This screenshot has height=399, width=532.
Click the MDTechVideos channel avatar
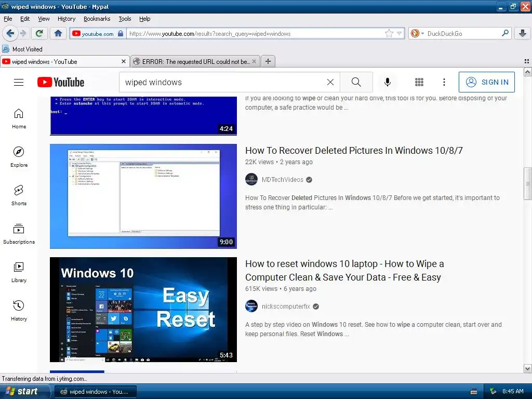click(251, 179)
